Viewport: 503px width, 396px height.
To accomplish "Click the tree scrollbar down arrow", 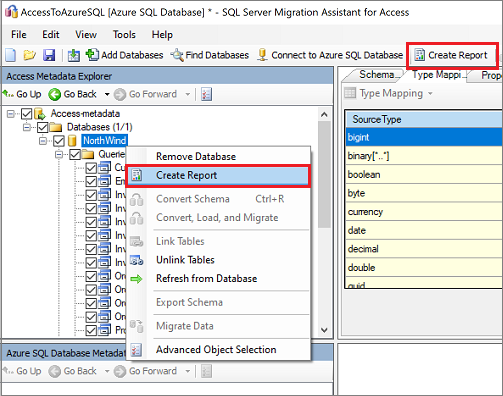I will pos(324,330).
